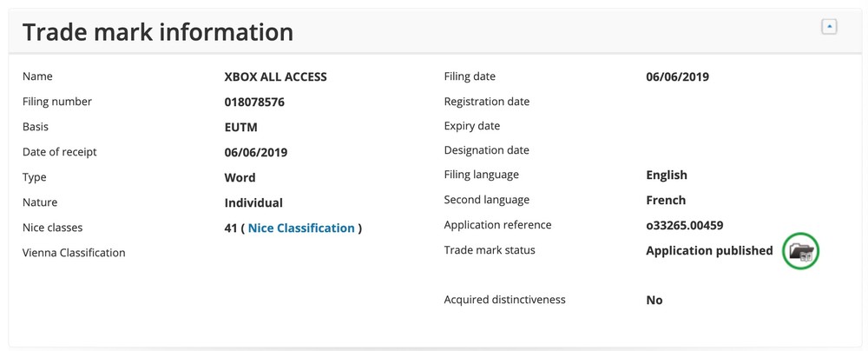
Task: Click the Registration date label
Action: [x=486, y=102]
